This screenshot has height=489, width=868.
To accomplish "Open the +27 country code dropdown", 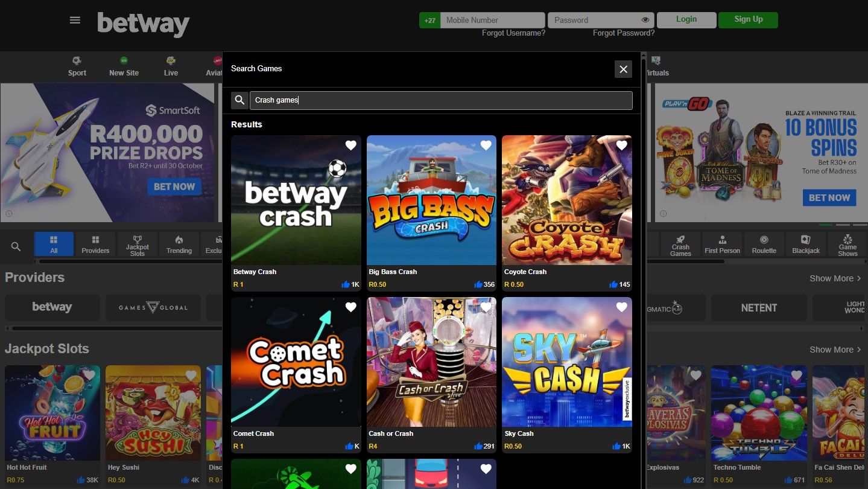I will pyautogui.click(x=429, y=20).
